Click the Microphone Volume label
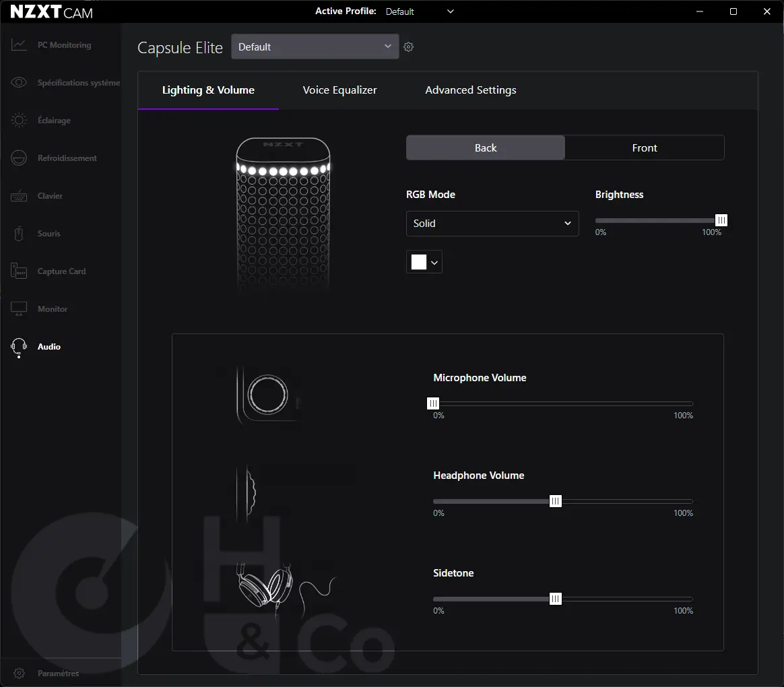 [480, 378]
